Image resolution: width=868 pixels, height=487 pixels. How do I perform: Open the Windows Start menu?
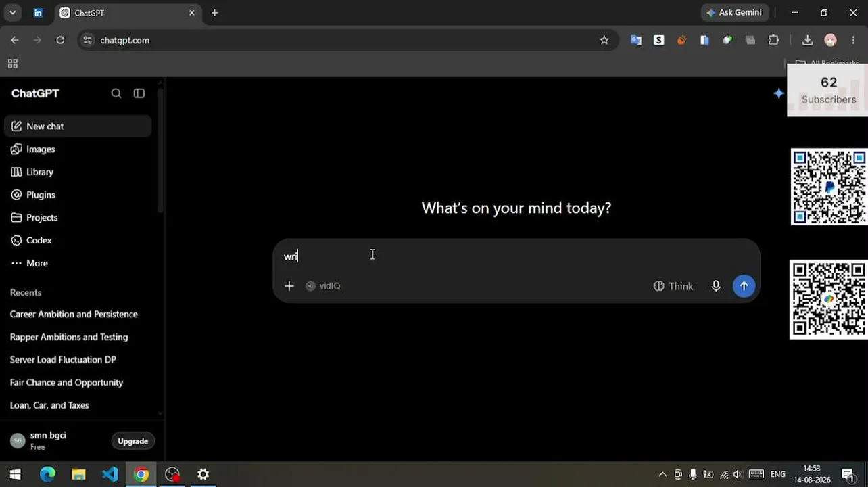[x=15, y=474]
